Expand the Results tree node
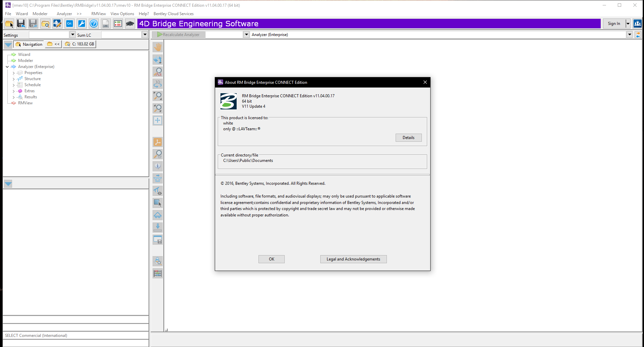 tap(13, 97)
